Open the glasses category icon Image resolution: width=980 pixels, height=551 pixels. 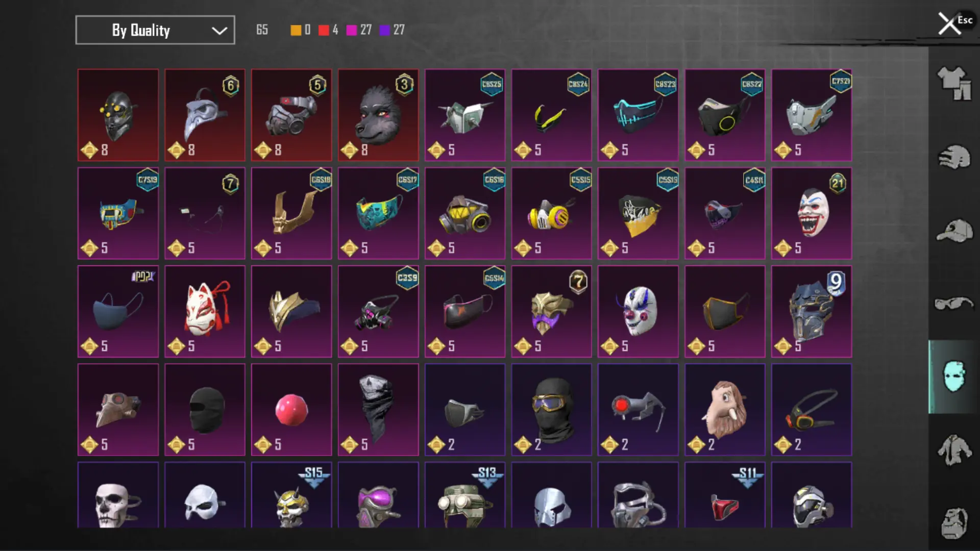tap(953, 304)
